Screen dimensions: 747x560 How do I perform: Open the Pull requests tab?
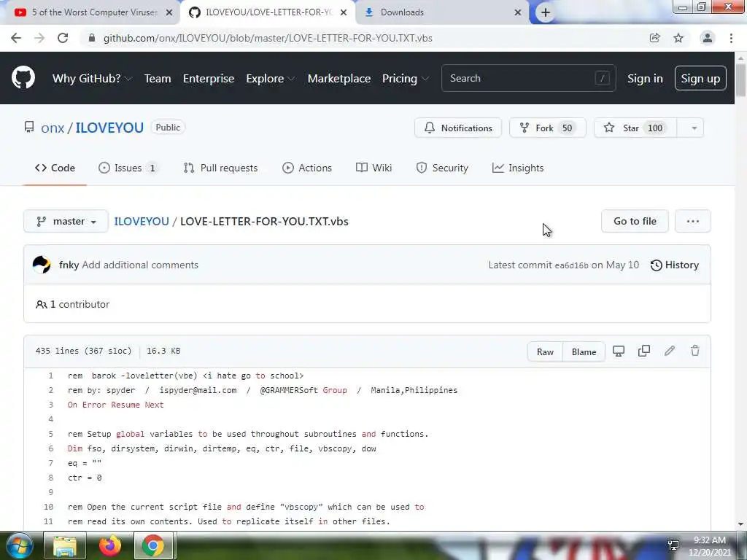click(x=220, y=168)
